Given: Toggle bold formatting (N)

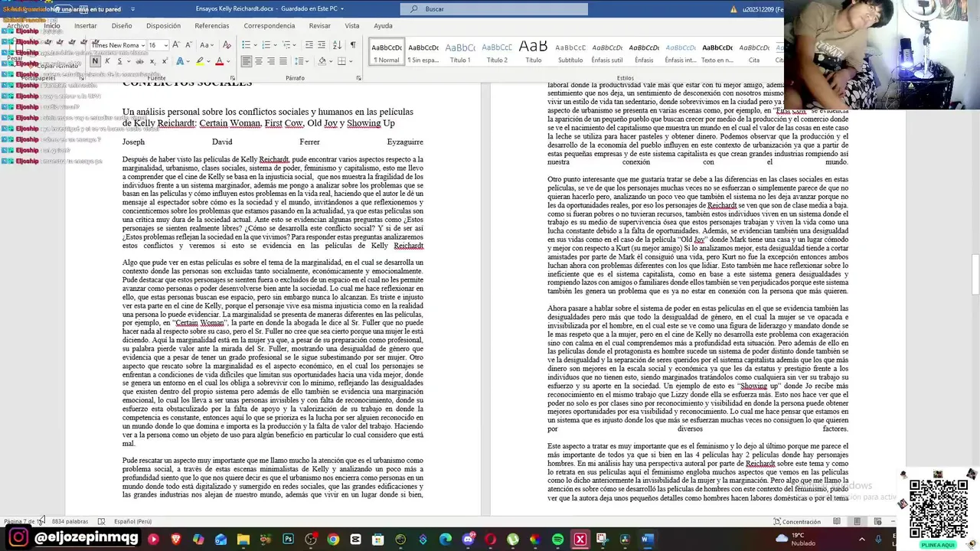Looking at the screenshot, I should [95, 61].
